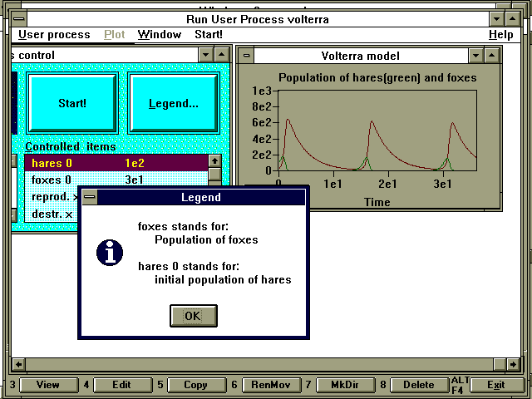
Task: Click the horizontal scrollbar right arrow
Action: [500, 364]
